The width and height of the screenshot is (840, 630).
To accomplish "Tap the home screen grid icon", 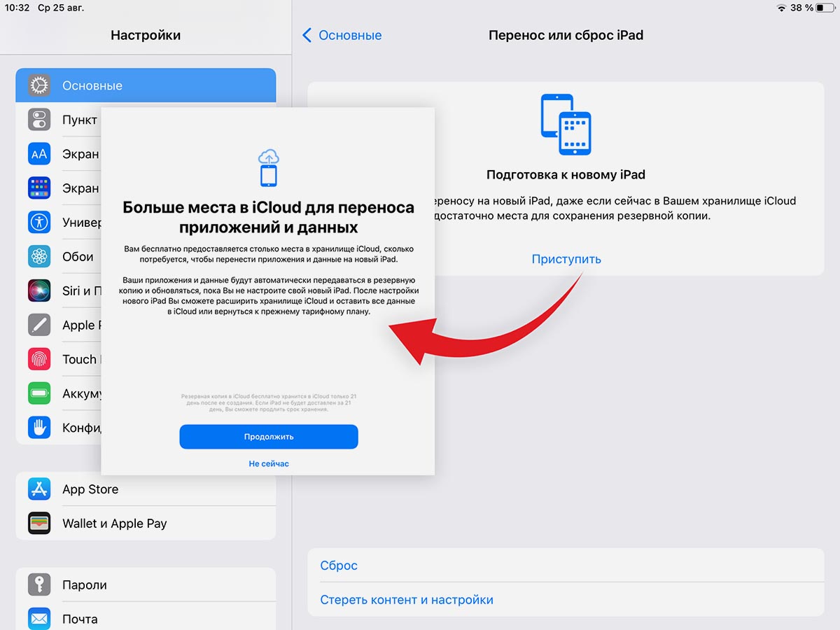I will (x=39, y=188).
